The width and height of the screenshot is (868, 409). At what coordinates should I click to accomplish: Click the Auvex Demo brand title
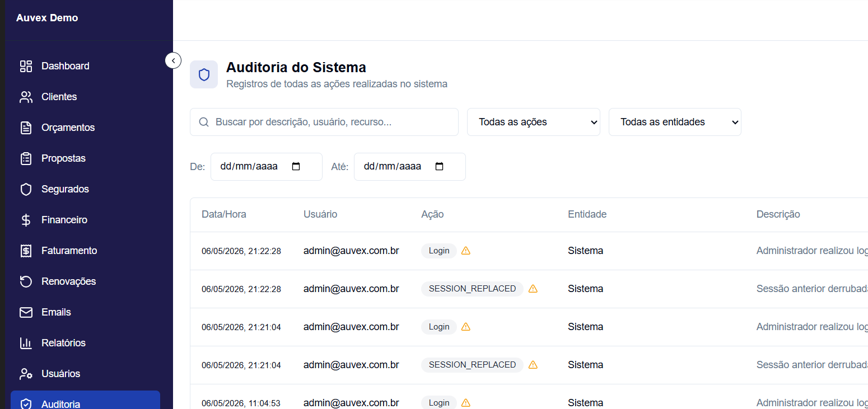click(47, 18)
